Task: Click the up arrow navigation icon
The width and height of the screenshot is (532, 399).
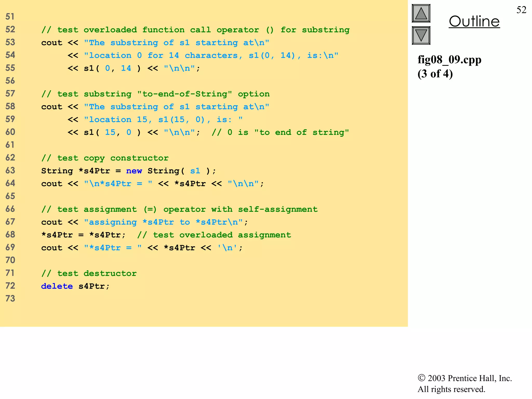Action: point(421,14)
